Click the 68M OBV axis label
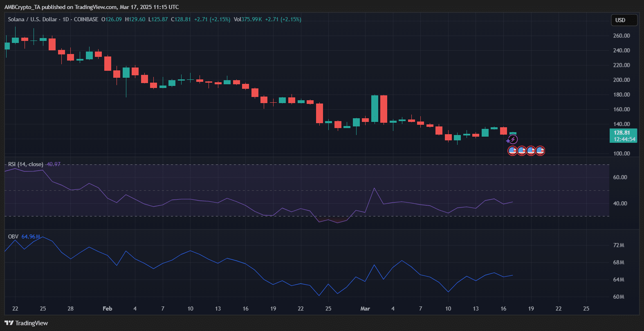The height and width of the screenshot is (331, 644). point(619,262)
